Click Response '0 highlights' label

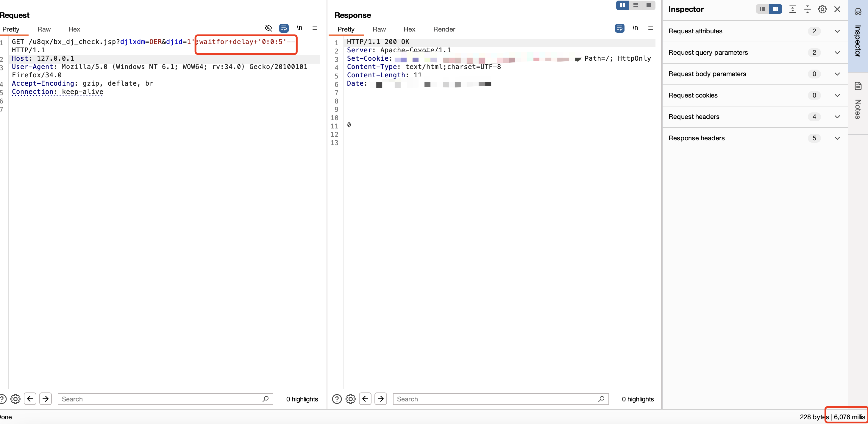(x=638, y=399)
